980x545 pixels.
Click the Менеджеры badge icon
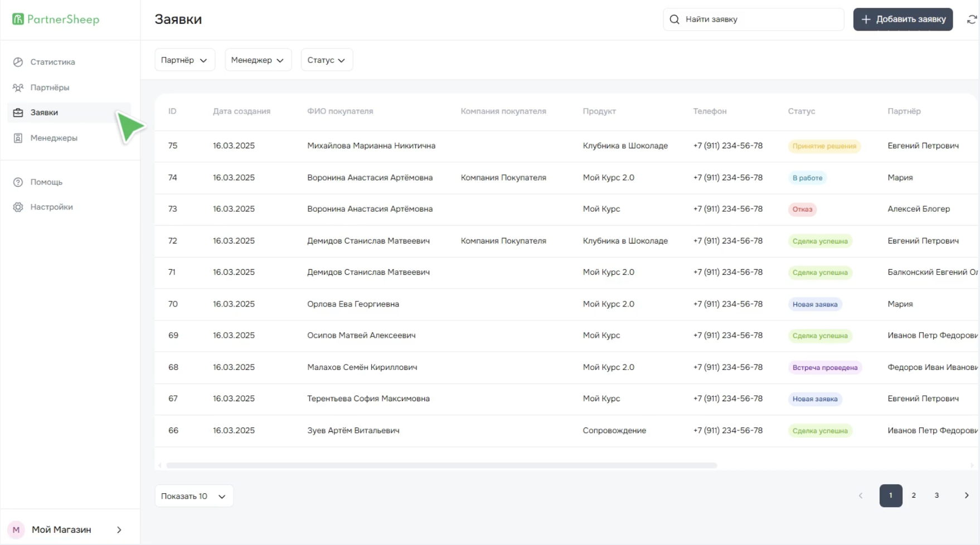coord(18,138)
